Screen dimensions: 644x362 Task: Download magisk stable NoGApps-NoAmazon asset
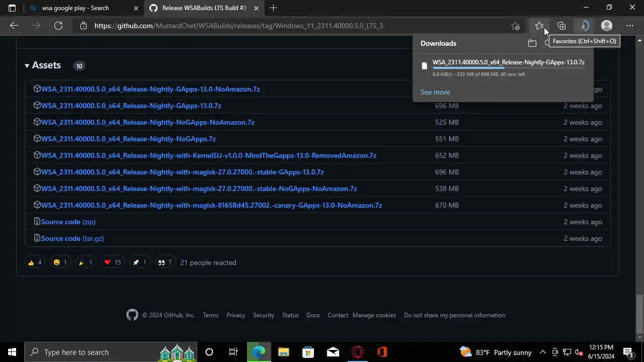click(199, 189)
